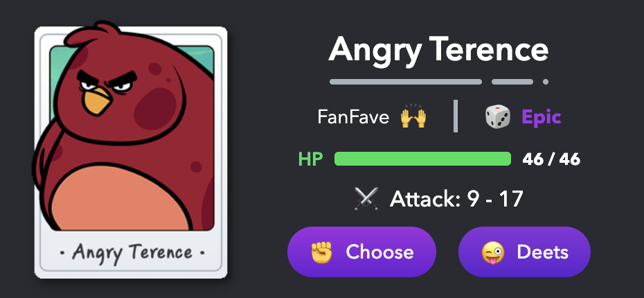Click the green HP label
Image resolution: width=644 pixels, height=298 pixels.
pos(310,159)
